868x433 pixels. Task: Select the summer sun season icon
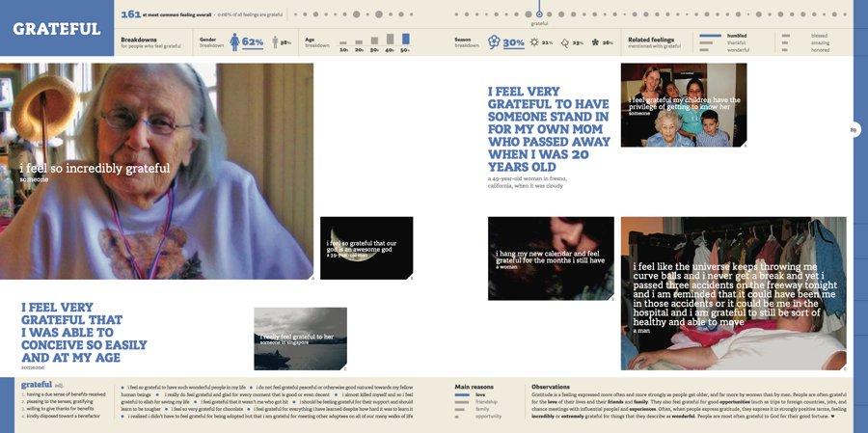click(x=533, y=42)
